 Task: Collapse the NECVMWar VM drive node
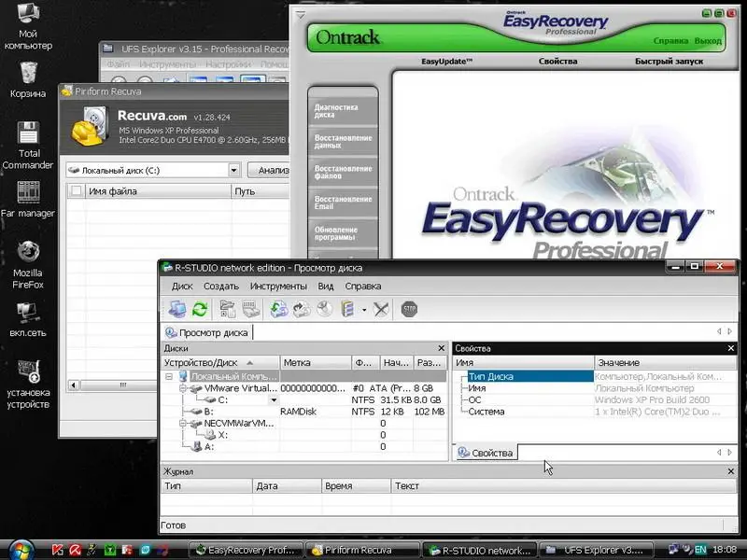point(182,424)
